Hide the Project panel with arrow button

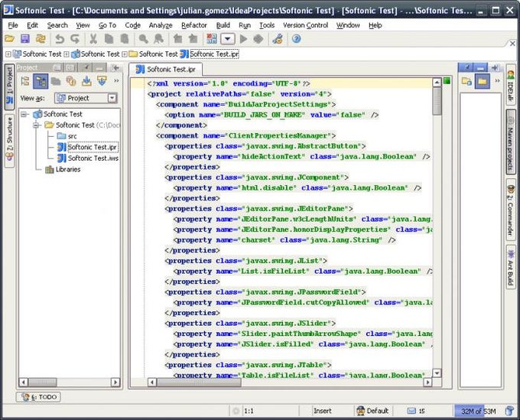[x=115, y=67]
